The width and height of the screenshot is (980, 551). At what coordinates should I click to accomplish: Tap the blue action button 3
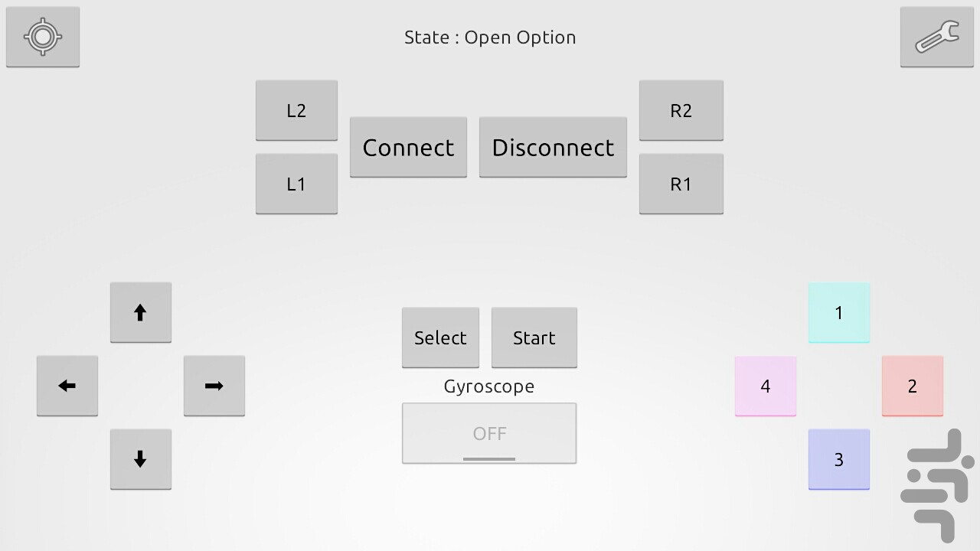[839, 459]
